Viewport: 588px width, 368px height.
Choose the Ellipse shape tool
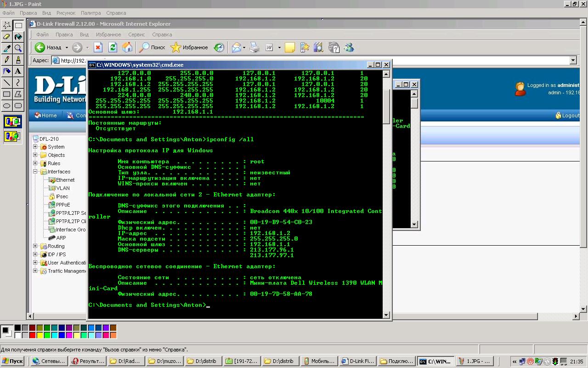pyautogui.click(x=7, y=106)
